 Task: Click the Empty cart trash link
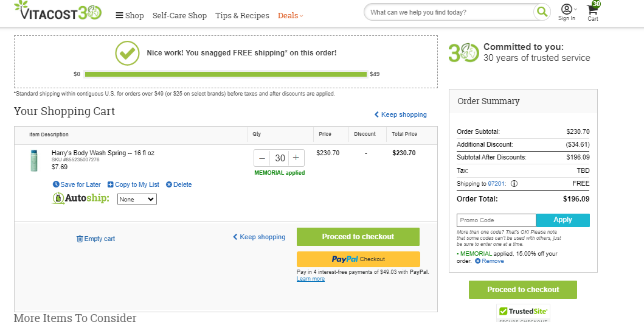[95, 239]
